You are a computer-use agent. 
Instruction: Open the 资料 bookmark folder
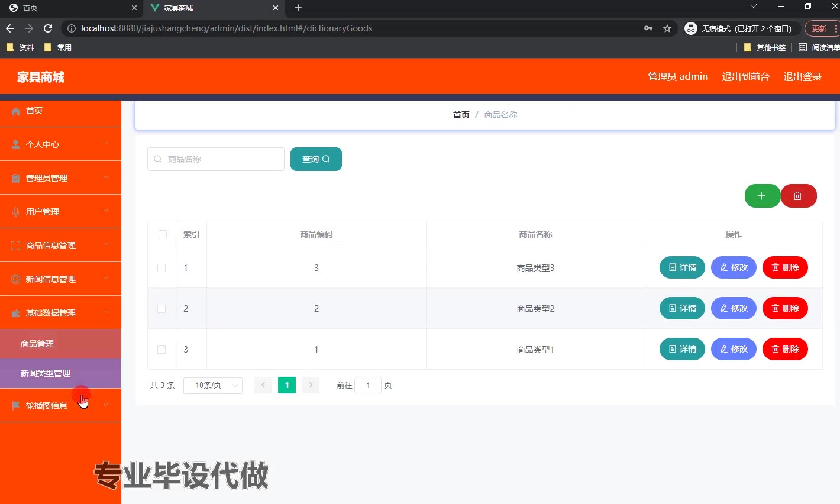pos(20,47)
